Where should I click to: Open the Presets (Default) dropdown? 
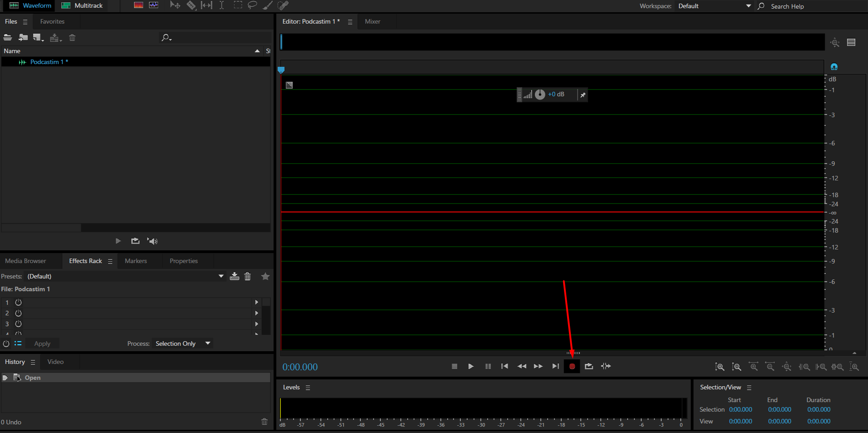pyautogui.click(x=125, y=276)
